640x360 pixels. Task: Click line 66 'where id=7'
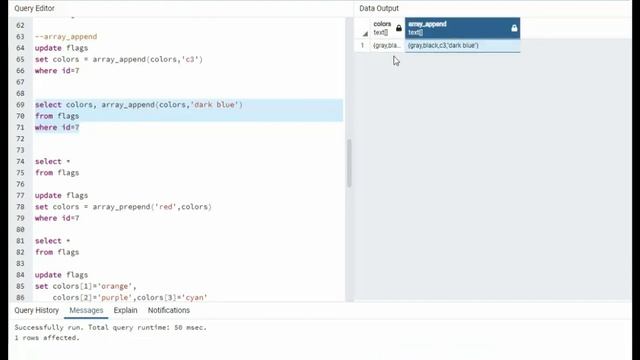[x=57, y=71]
